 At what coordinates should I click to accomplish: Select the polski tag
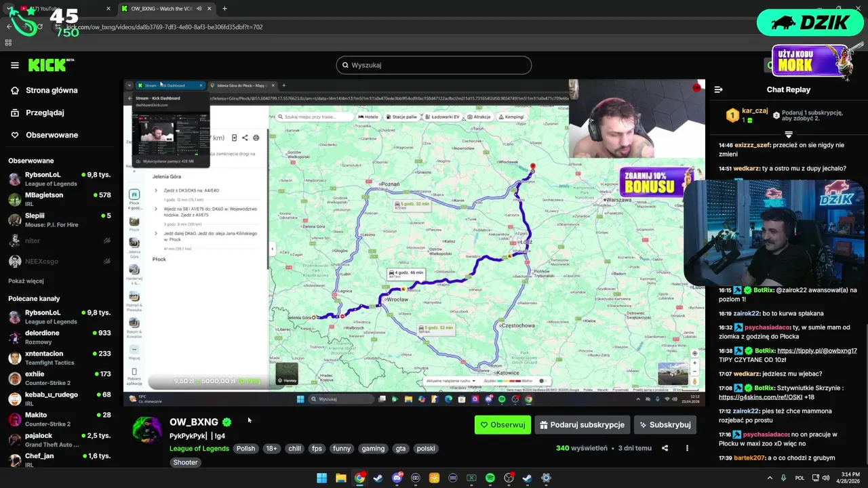click(x=426, y=449)
